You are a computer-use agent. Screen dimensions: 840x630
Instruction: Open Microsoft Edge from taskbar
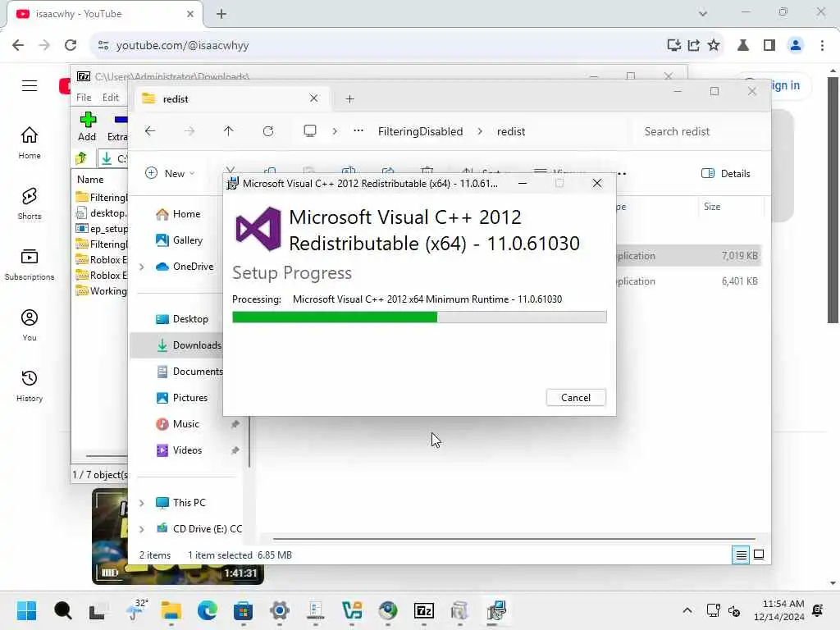click(x=207, y=610)
